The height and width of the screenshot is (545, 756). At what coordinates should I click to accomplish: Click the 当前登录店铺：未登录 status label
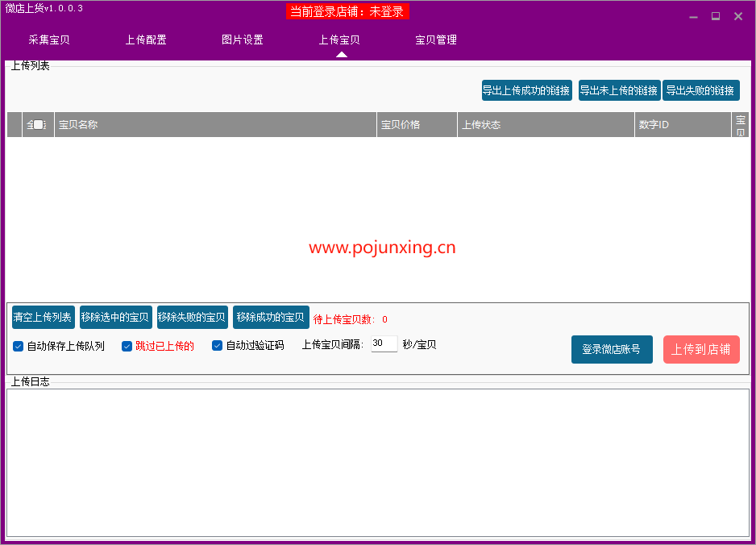pos(347,11)
